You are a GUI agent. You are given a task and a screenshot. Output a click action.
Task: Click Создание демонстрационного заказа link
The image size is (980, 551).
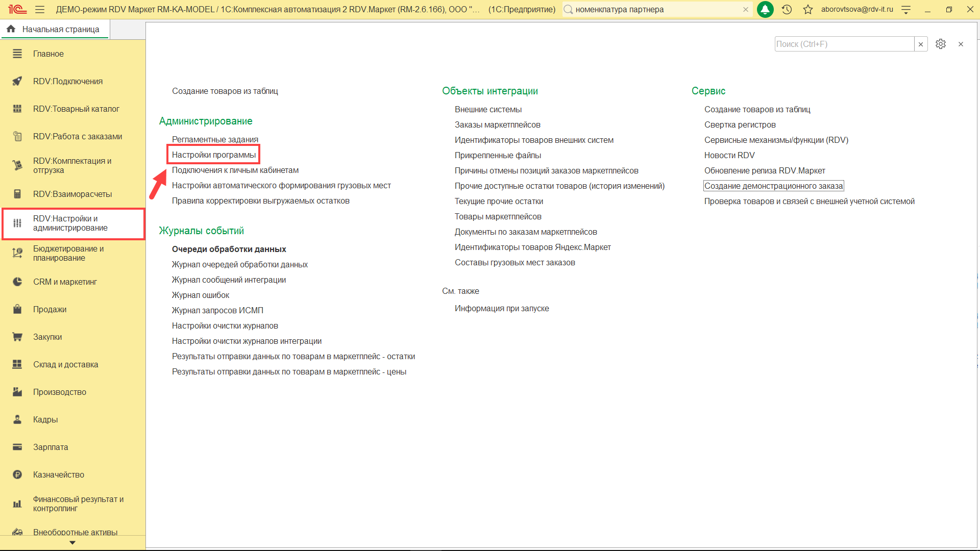773,186
